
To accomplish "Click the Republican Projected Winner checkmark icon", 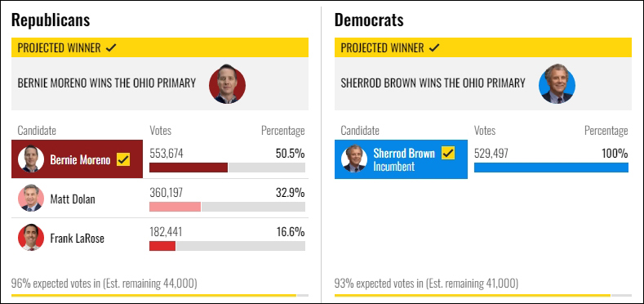I will pyautogui.click(x=111, y=47).
